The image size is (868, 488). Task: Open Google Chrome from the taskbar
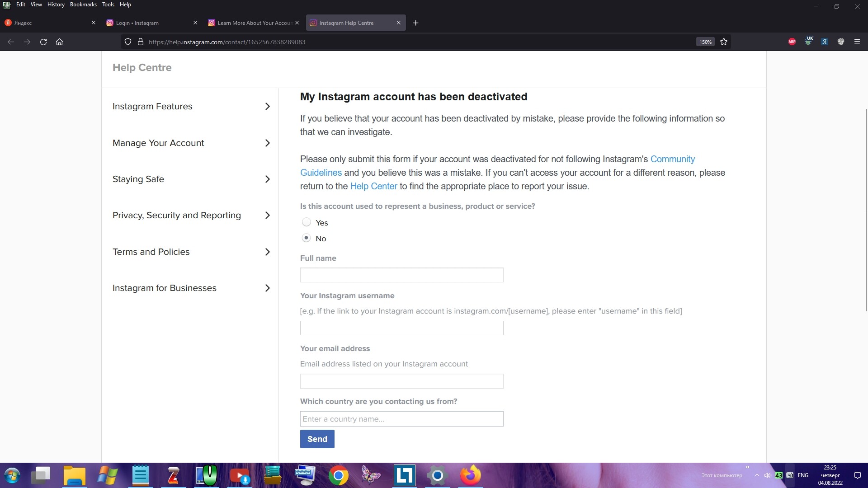point(339,475)
